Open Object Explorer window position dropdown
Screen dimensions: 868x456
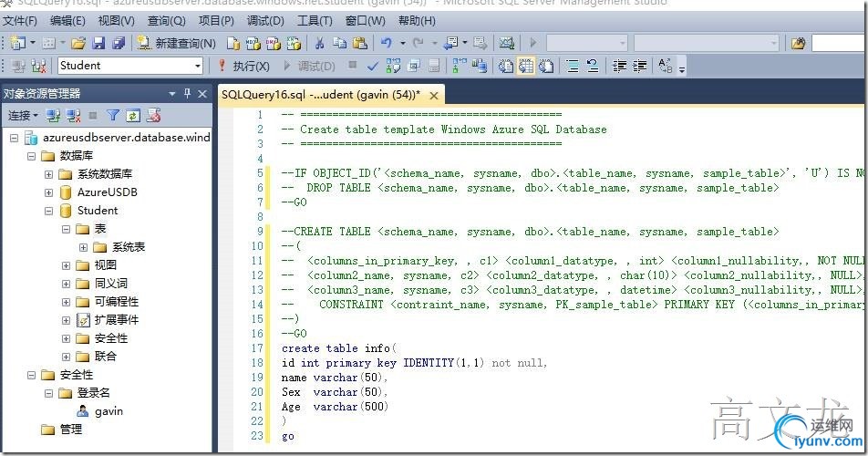click(172, 94)
